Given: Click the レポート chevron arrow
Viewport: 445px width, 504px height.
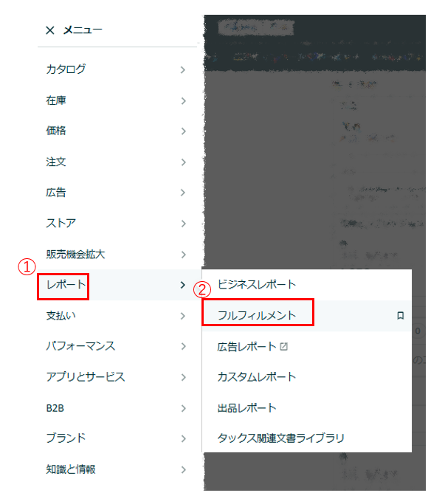Looking at the screenshot, I should (x=183, y=285).
